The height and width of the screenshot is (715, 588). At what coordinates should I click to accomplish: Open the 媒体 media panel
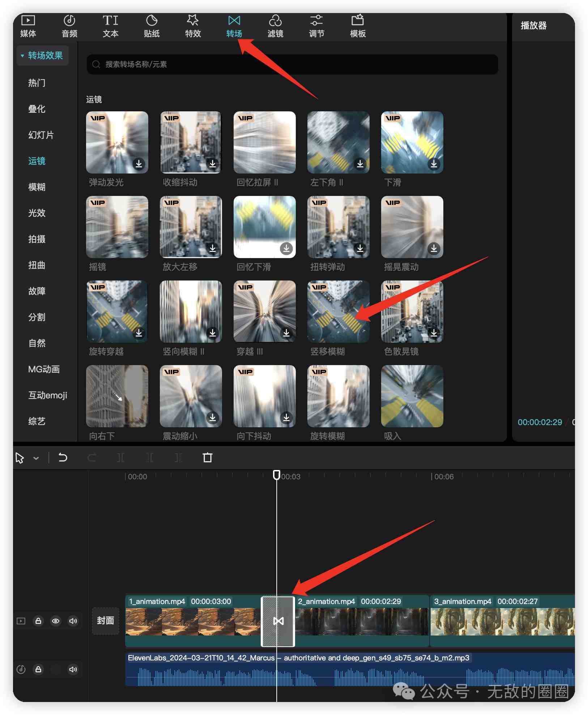click(28, 26)
